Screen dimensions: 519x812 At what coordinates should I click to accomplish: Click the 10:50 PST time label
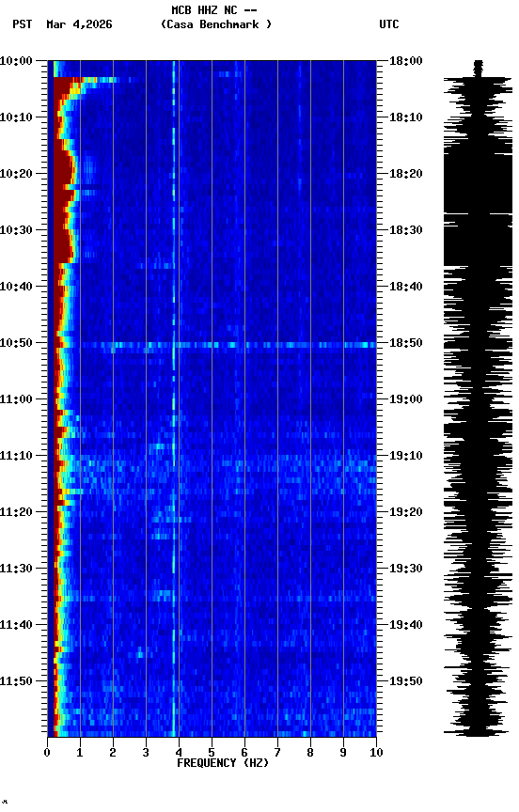[16, 343]
